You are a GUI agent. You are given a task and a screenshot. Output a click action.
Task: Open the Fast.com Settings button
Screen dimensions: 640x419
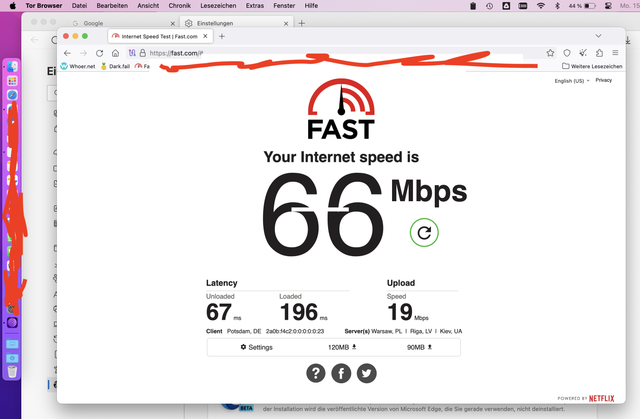(257, 347)
